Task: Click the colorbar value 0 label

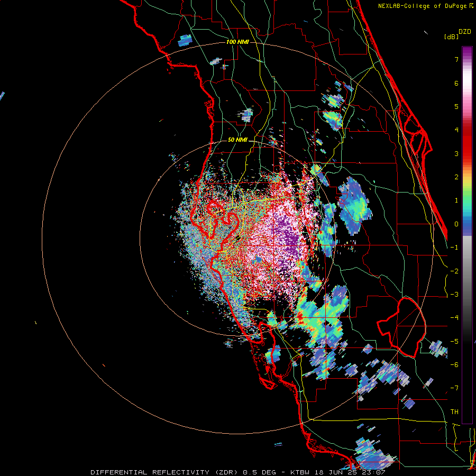Action: (456, 224)
